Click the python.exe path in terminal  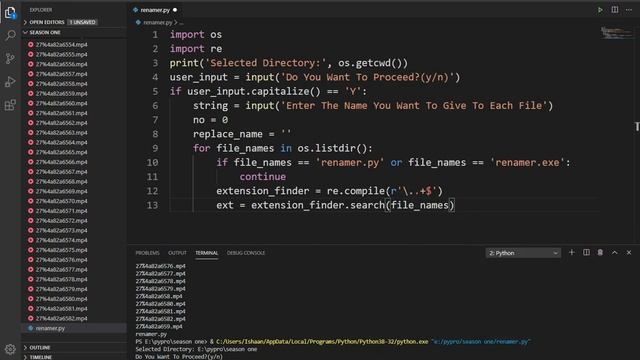click(x=322, y=342)
